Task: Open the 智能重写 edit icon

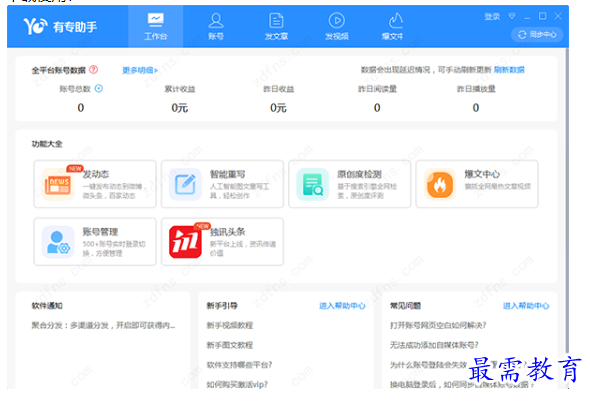Action: (x=185, y=184)
